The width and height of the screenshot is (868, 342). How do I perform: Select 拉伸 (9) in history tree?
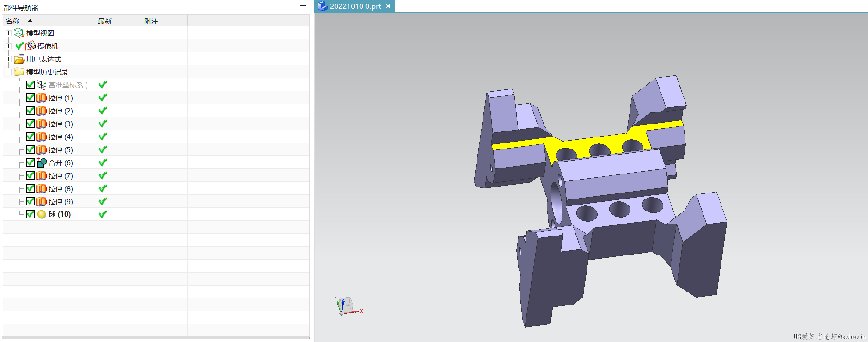coord(61,201)
